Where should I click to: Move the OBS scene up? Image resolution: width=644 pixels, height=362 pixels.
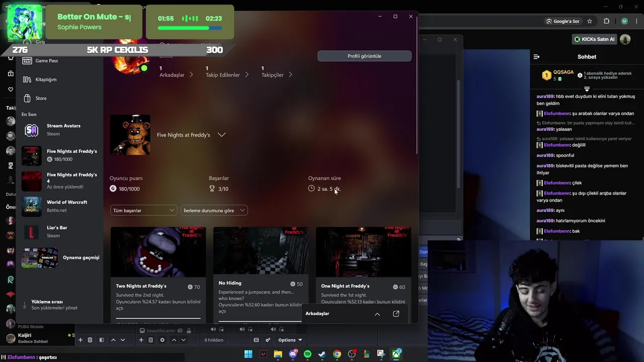113,340
